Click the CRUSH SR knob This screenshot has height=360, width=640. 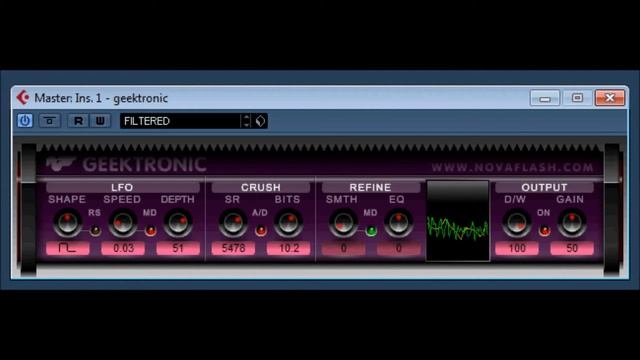[x=233, y=223]
